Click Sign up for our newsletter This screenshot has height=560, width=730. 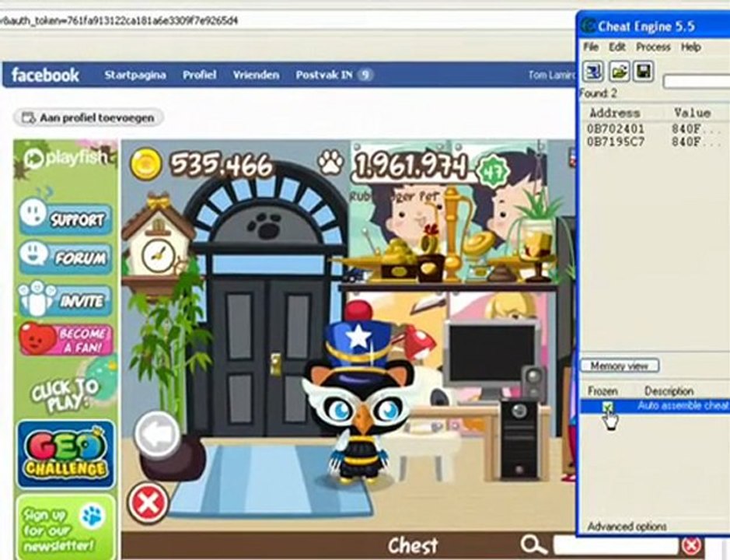click(65, 527)
